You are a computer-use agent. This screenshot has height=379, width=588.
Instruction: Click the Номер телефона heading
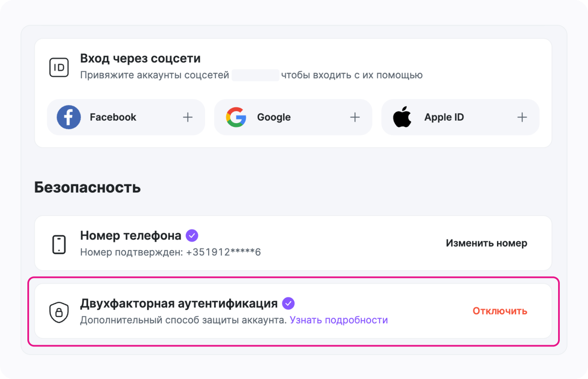click(130, 235)
